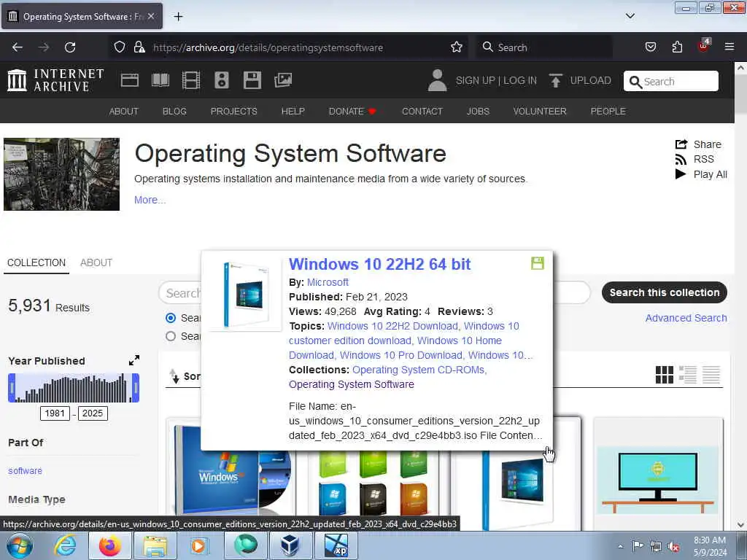The height and width of the screenshot is (560, 747).
Task: Open the list all tabs dropdown
Action: tap(630, 16)
